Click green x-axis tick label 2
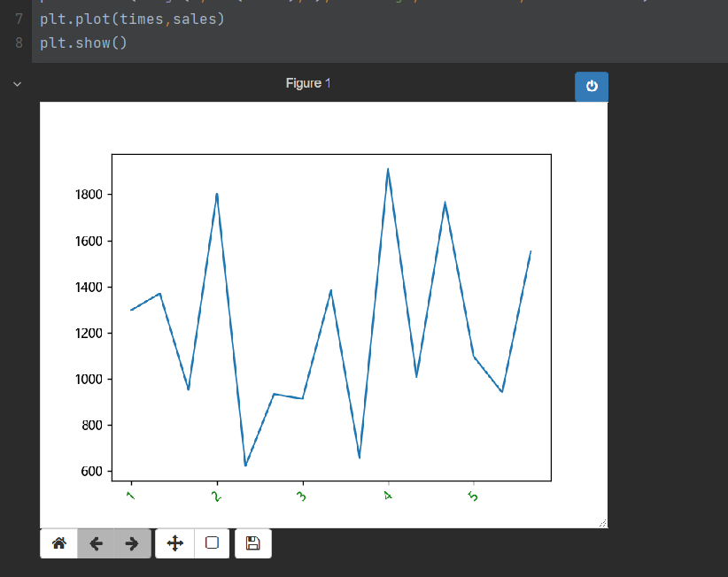This screenshot has height=577, width=728. pyautogui.click(x=216, y=496)
